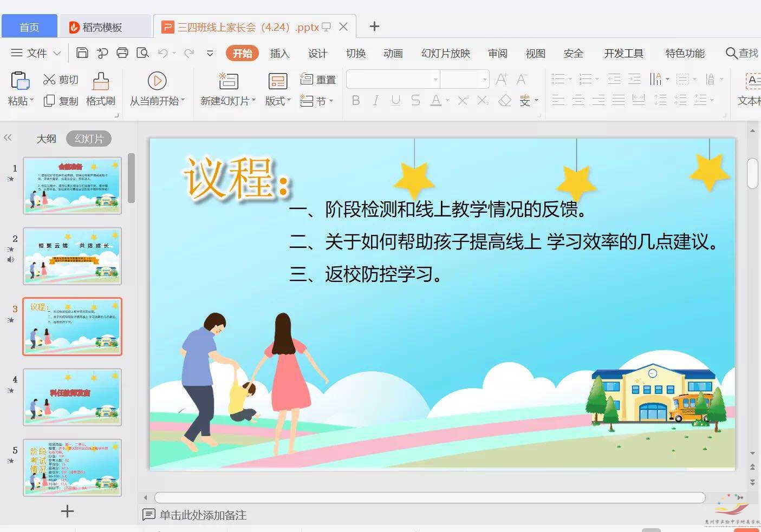Click the Paste clipboard icon

click(x=20, y=81)
